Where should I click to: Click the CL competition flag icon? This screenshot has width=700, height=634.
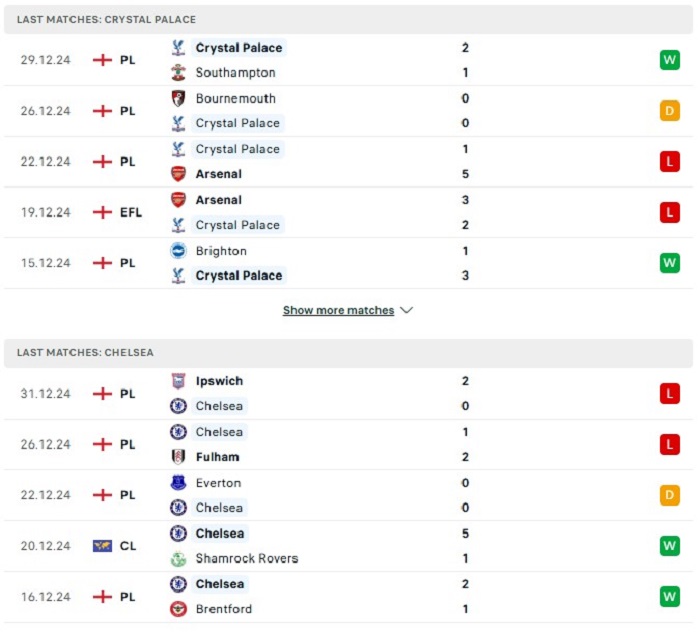point(102,546)
